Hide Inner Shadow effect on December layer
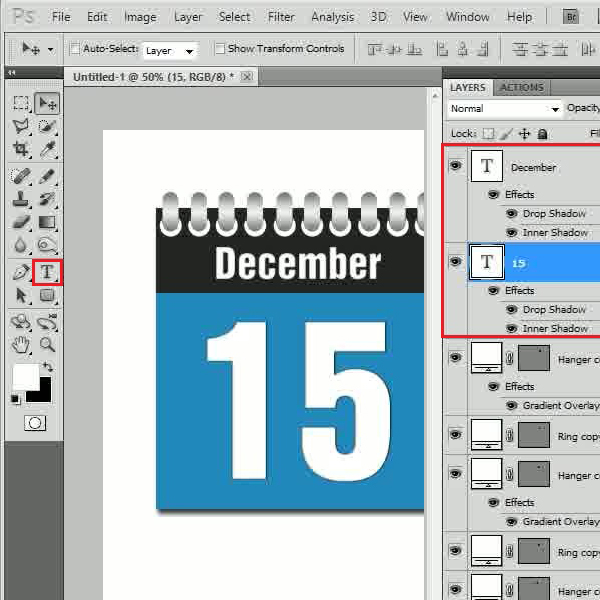 [511, 232]
